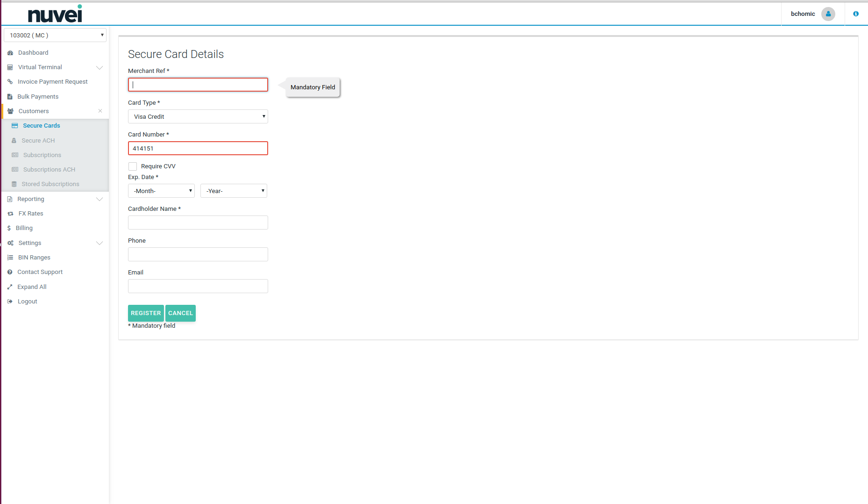Click the BIN Ranges list icon

pos(10,258)
